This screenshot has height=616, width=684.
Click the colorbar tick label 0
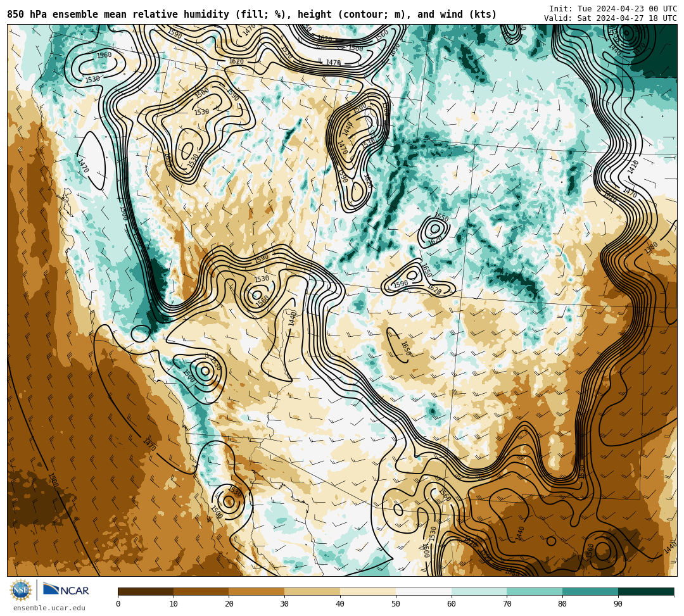click(118, 604)
